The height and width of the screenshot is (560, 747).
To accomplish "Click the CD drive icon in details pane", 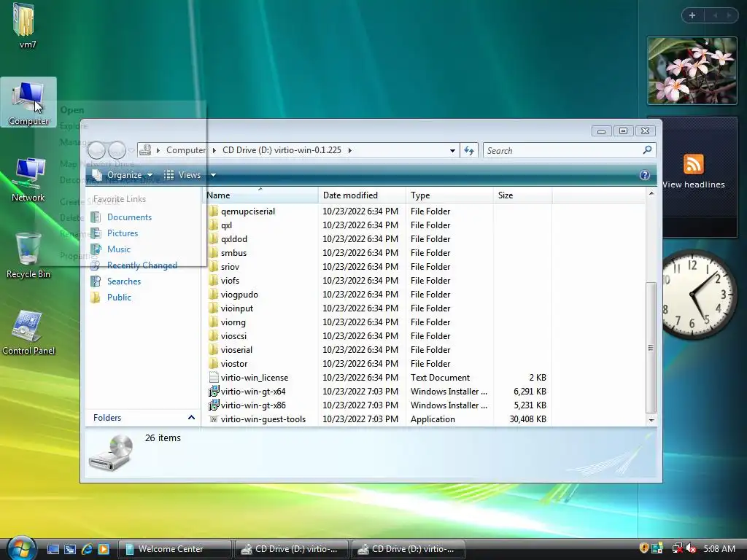I will pyautogui.click(x=111, y=453).
